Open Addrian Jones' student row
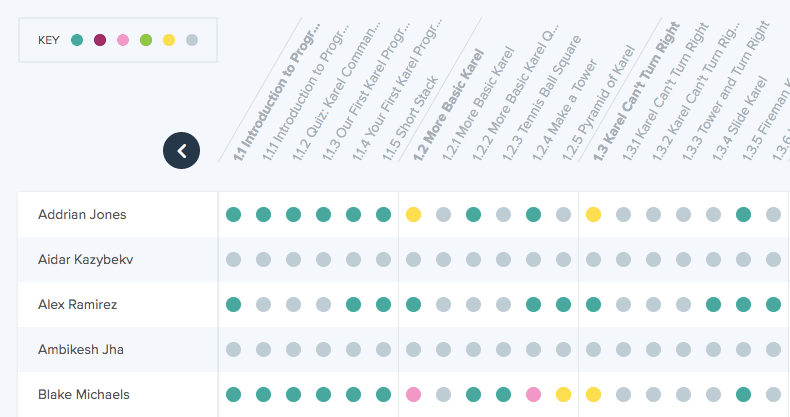Image resolution: width=790 pixels, height=417 pixels. (82, 214)
